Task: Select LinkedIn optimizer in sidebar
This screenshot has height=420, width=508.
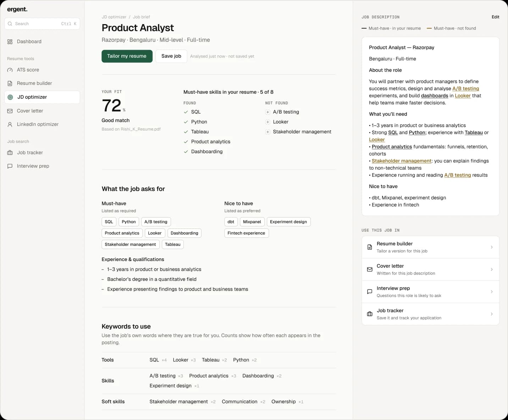Action: (x=42, y=125)
